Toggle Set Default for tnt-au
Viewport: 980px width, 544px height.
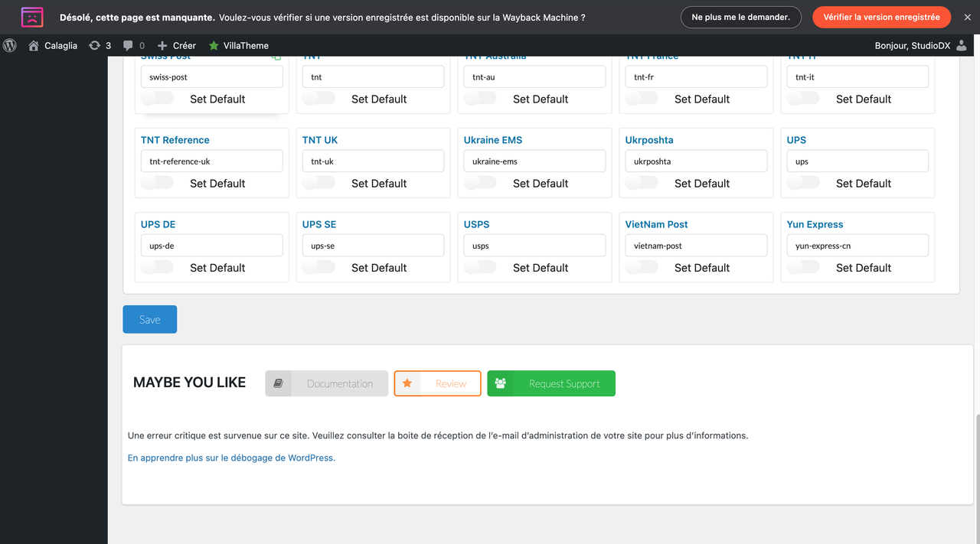click(480, 98)
